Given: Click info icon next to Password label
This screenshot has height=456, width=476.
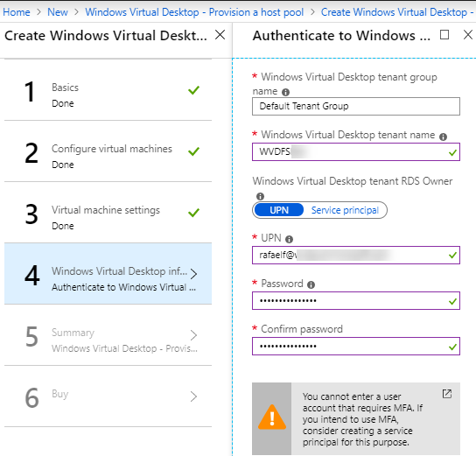Looking at the screenshot, I should coord(311,284).
